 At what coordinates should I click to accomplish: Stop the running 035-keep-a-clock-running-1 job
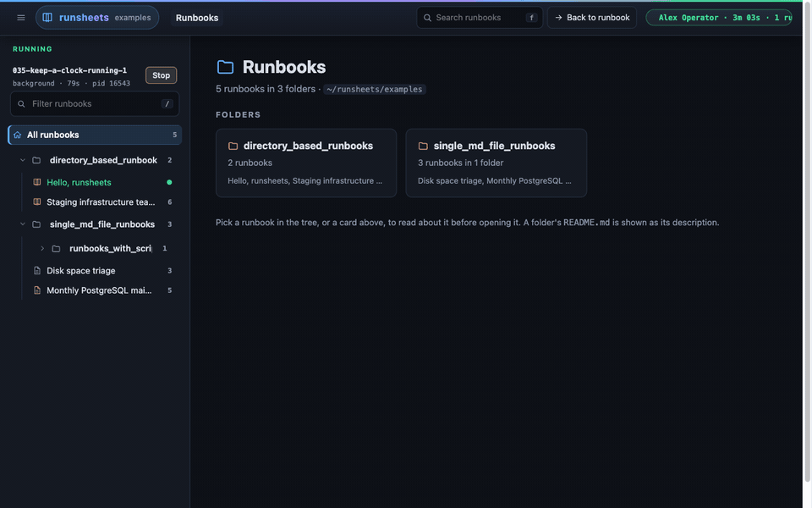click(x=161, y=75)
